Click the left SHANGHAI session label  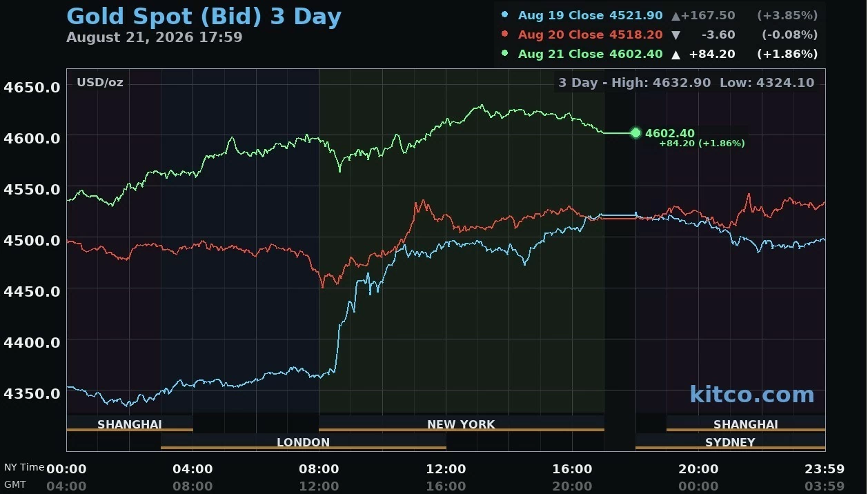point(130,424)
